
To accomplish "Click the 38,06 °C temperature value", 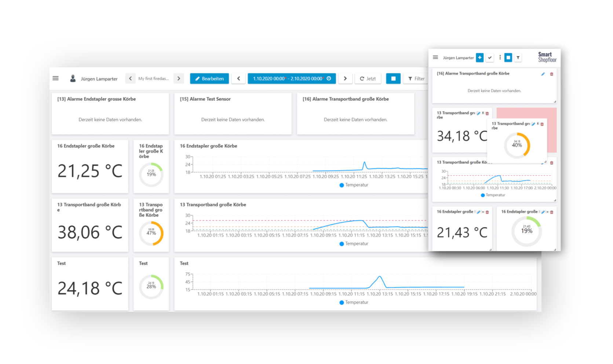I will pyautogui.click(x=90, y=232).
